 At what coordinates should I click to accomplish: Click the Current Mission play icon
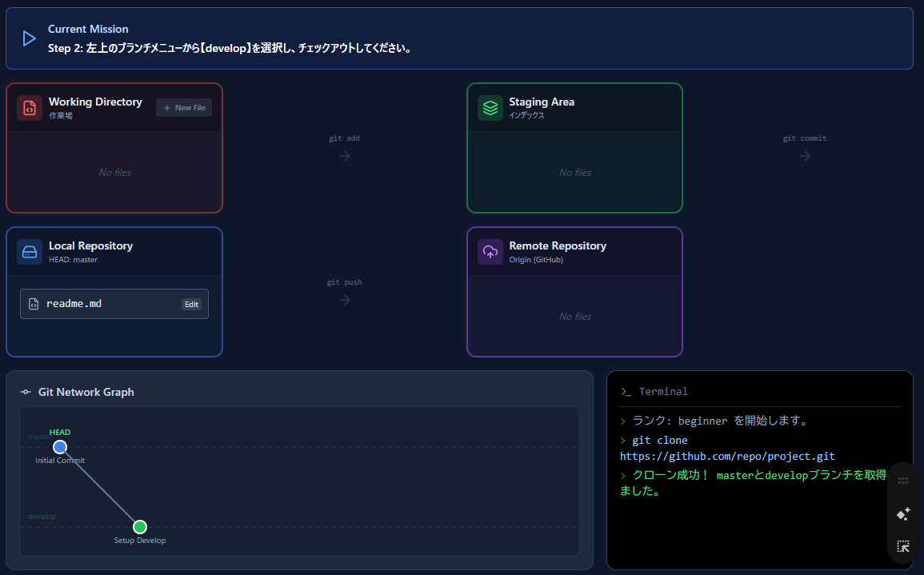30,38
